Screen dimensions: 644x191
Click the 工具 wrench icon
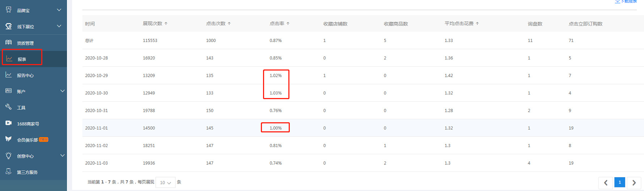pos(9,107)
